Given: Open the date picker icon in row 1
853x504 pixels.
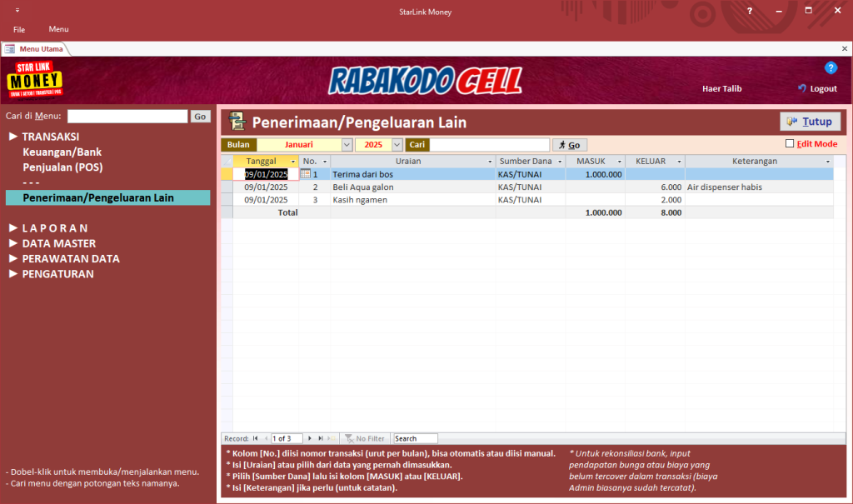Looking at the screenshot, I should [305, 174].
